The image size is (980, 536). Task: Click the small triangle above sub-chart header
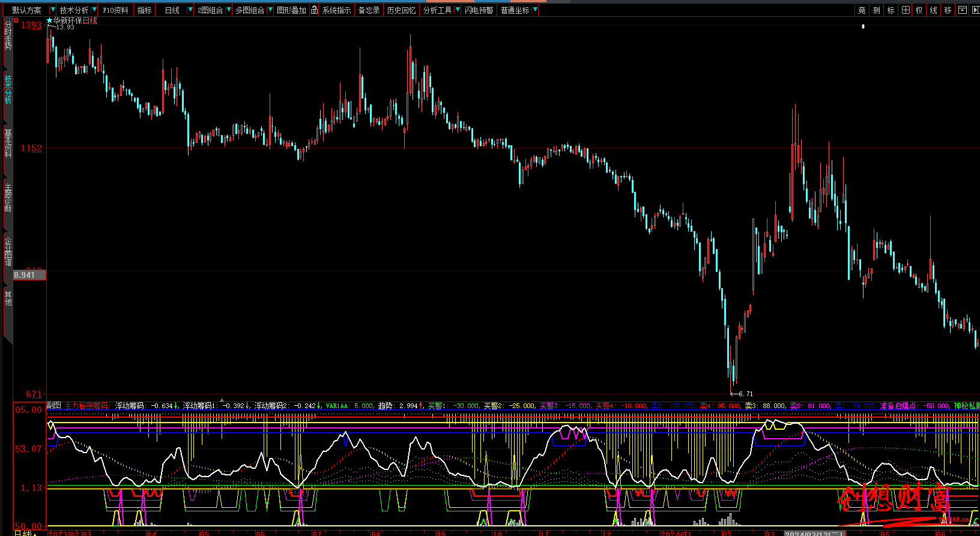(x=222, y=400)
